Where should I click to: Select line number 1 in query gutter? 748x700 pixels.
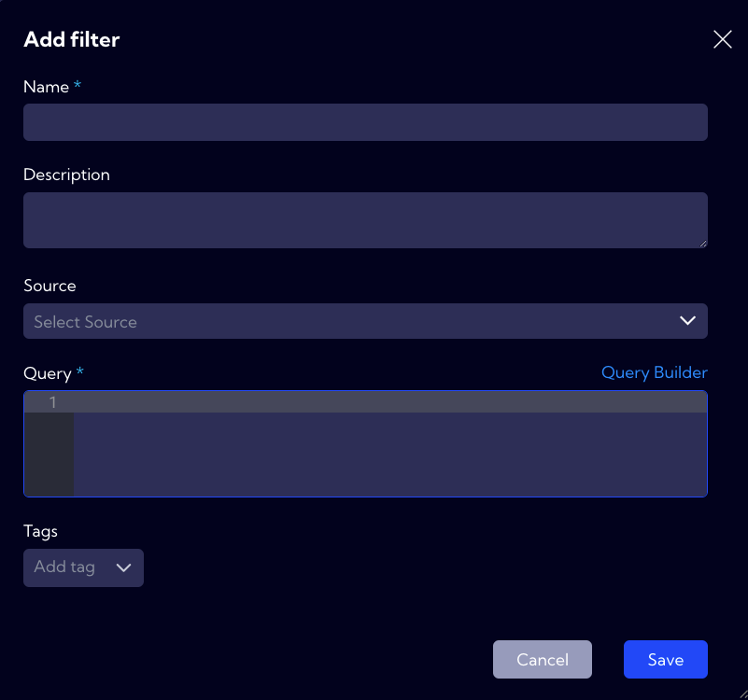coord(52,402)
